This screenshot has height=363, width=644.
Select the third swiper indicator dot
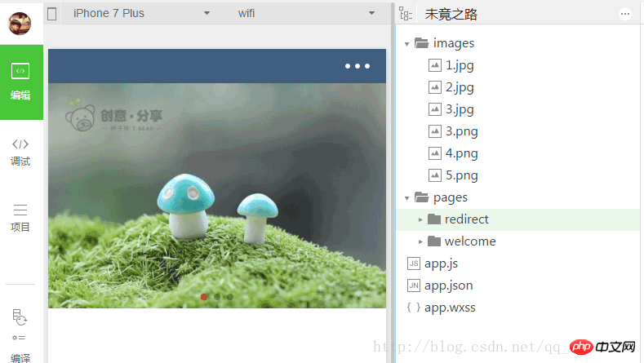230,296
